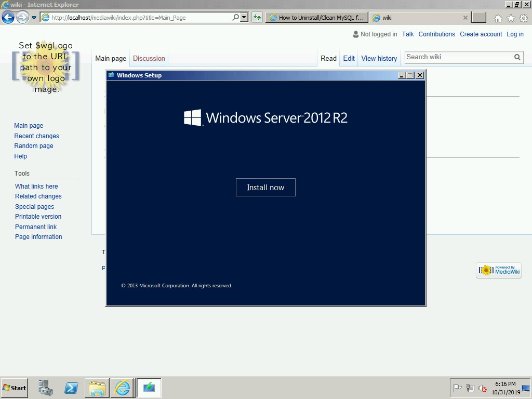Open Windows PowerShell from taskbar
The width and height of the screenshot is (532, 399).
click(x=71, y=388)
